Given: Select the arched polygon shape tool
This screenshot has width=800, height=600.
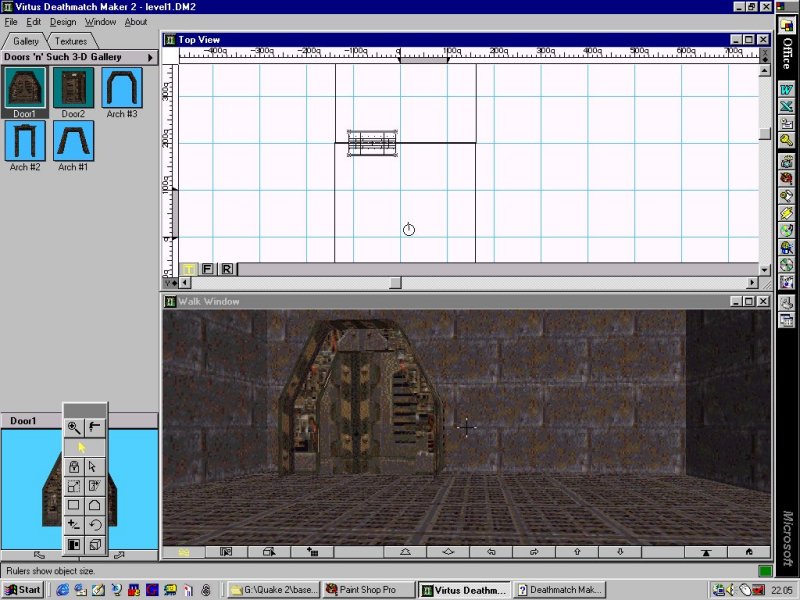Looking at the screenshot, I should pyautogui.click(x=94, y=505).
